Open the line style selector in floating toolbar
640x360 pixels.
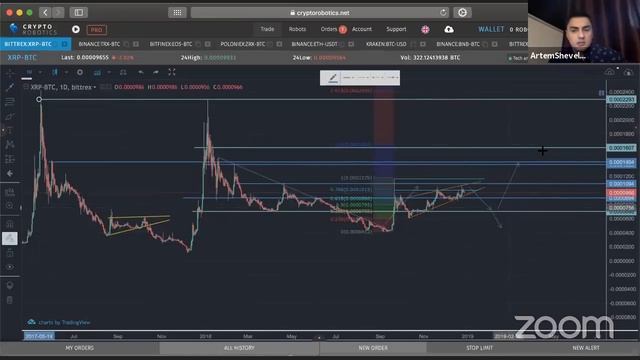tap(370, 78)
